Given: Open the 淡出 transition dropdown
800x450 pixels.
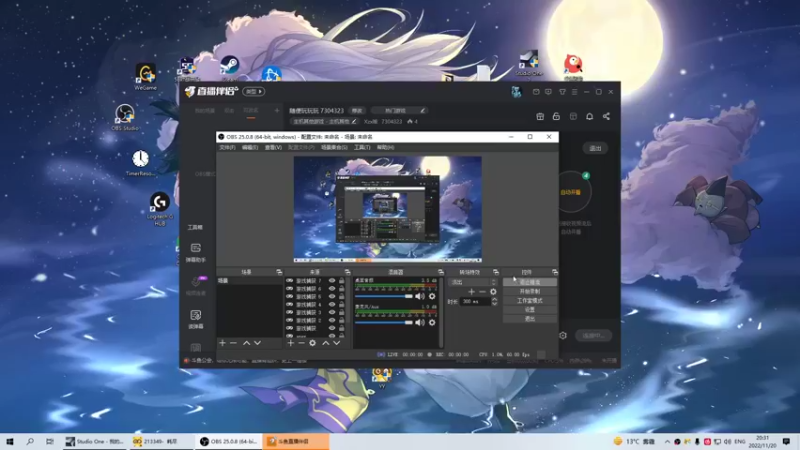Looking at the screenshot, I should click(472, 282).
